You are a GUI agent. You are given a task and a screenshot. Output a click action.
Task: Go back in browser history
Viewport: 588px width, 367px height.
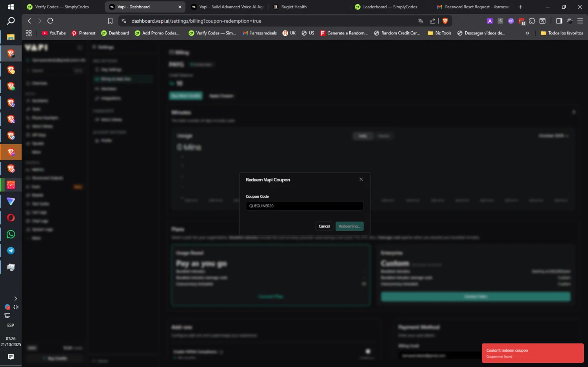click(x=29, y=21)
